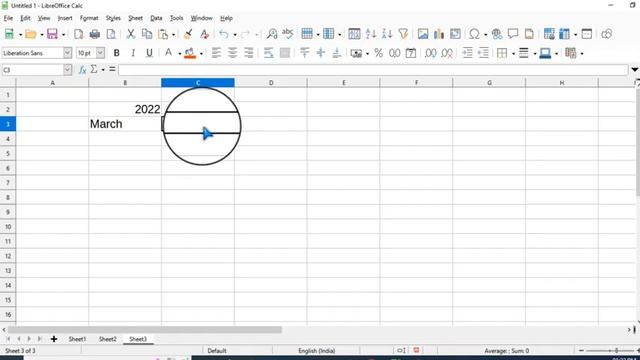Expand the 10 pt font size dropdown
This screenshot has height=360, width=640.
pos(100,53)
